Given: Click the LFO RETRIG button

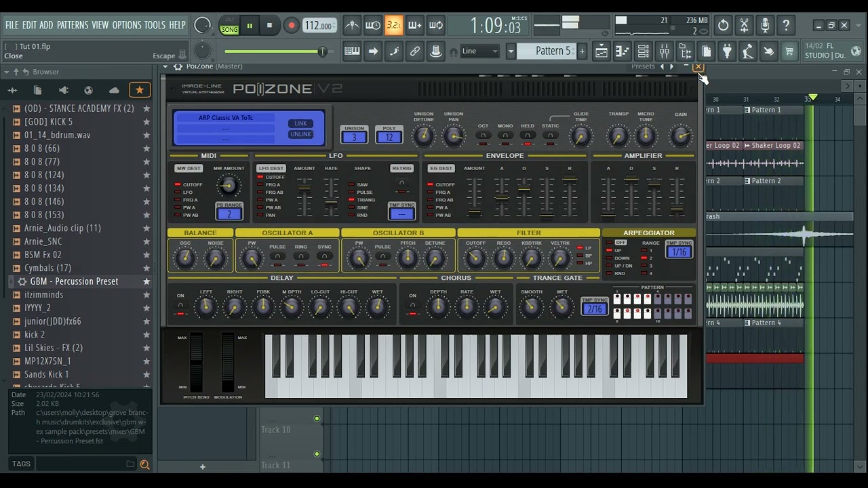Looking at the screenshot, I should pyautogui.click(x=401, y=168).
